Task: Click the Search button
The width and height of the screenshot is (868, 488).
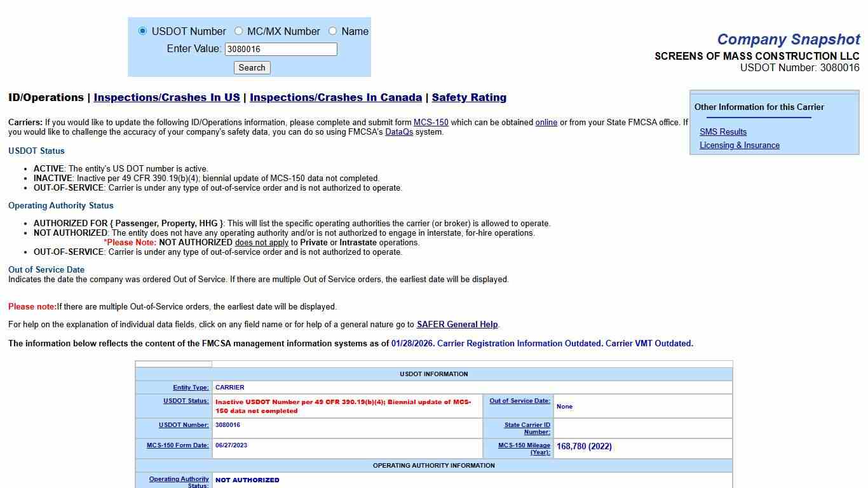Action: pos(252,67)
